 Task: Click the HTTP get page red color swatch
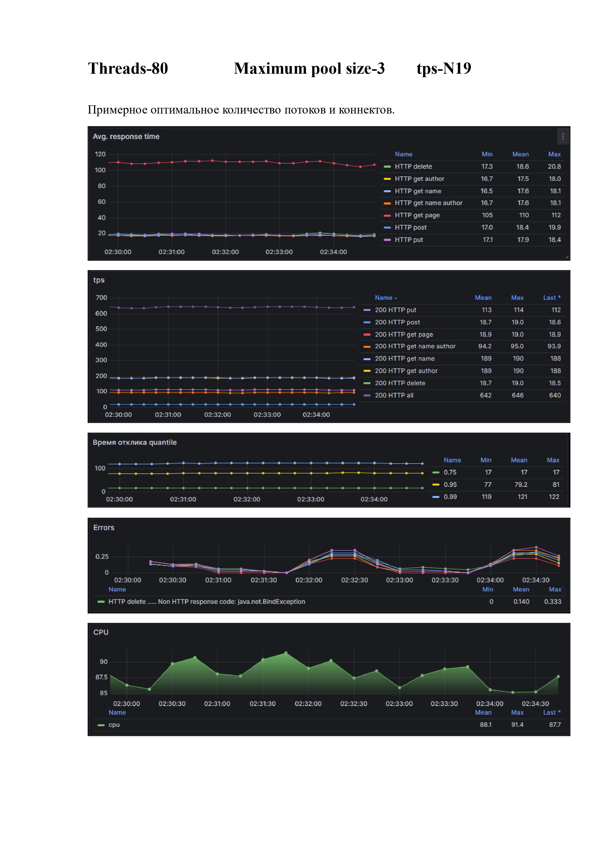[387, 215]
